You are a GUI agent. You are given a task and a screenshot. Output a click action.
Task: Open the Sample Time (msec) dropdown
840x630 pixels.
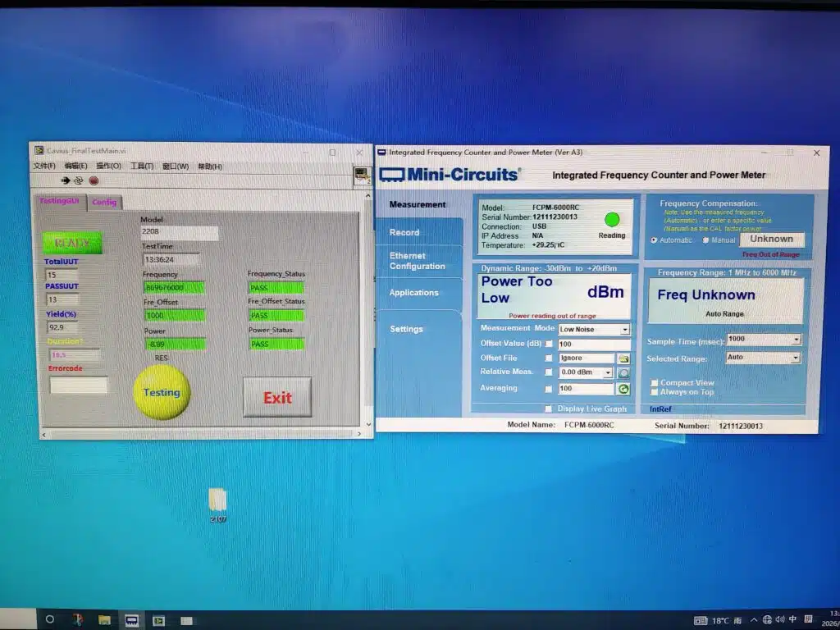pyautogui.click(x=796, y=339)
